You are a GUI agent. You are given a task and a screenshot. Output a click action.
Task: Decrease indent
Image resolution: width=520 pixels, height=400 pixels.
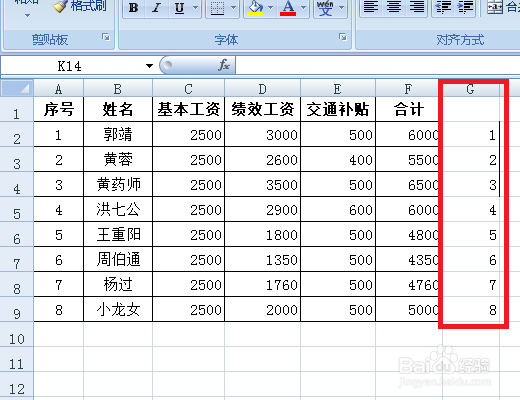(443, 7)
